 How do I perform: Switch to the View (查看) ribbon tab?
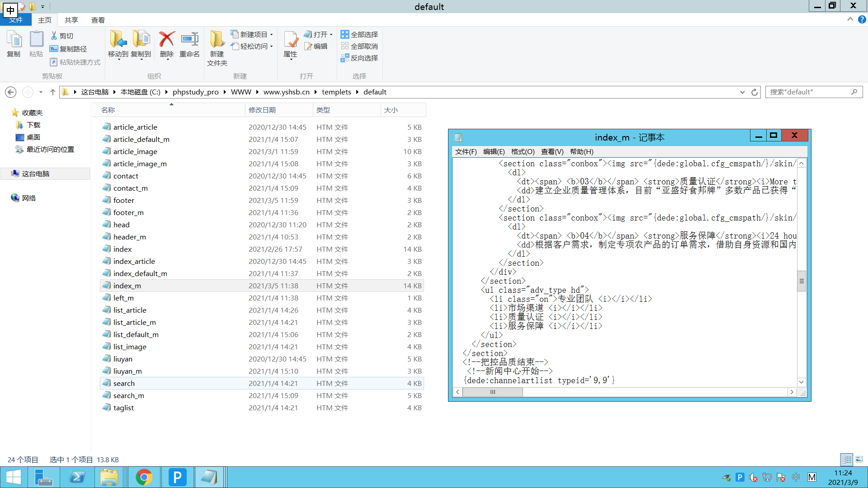(x=98, y=20)
